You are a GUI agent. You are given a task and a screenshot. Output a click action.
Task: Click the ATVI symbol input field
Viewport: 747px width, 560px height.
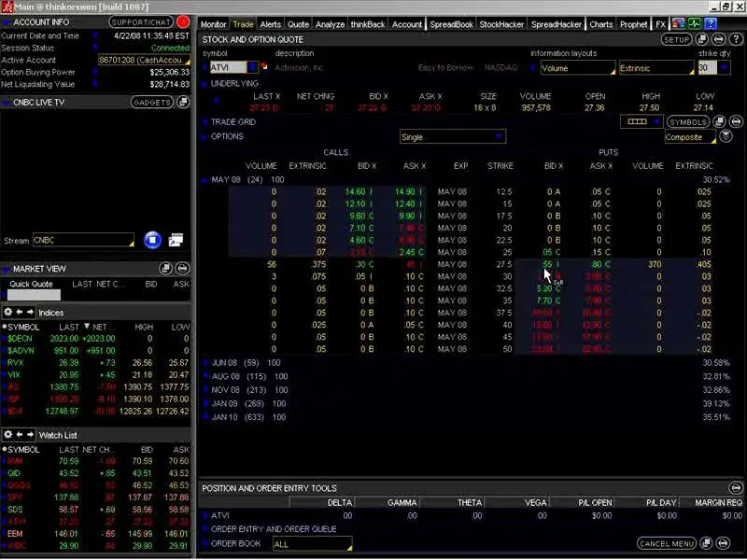228,67
